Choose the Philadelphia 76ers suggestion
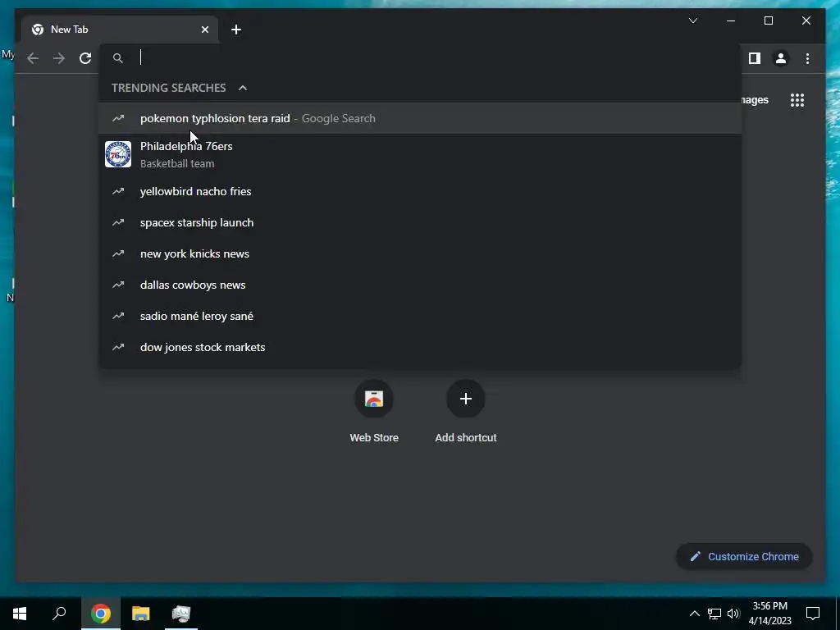Image resolution: width=840 pixels, height=630 pixels. (420, 154)
